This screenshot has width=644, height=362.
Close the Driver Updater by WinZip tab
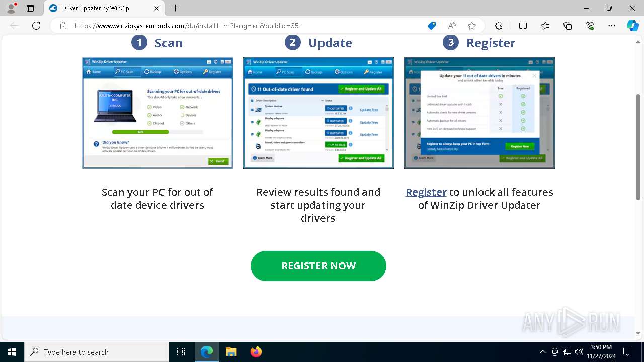click(156, 8)
